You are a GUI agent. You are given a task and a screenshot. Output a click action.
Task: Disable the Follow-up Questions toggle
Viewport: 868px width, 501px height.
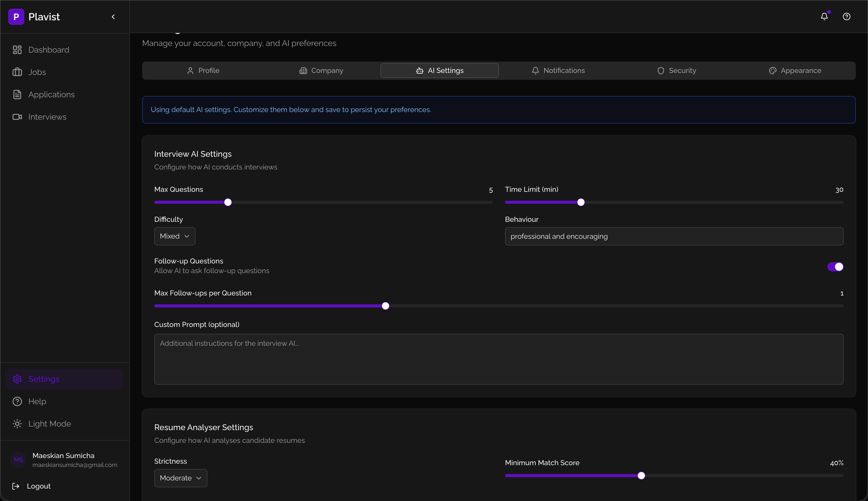tap(835, 267)
